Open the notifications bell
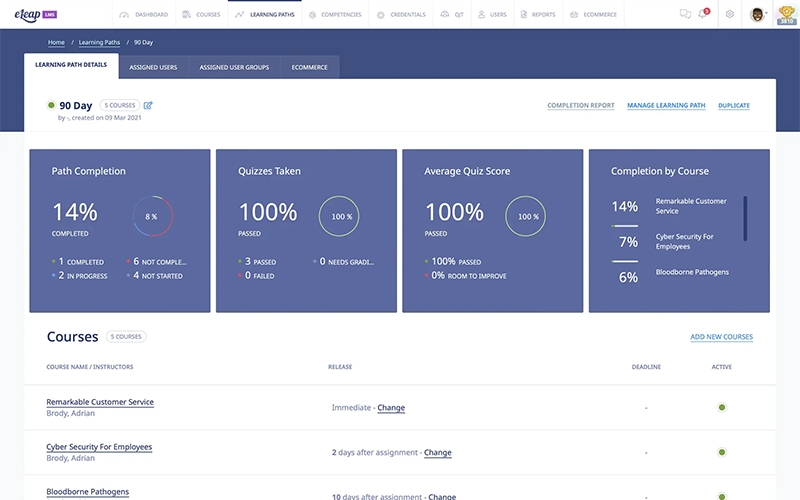 [703, 15]
